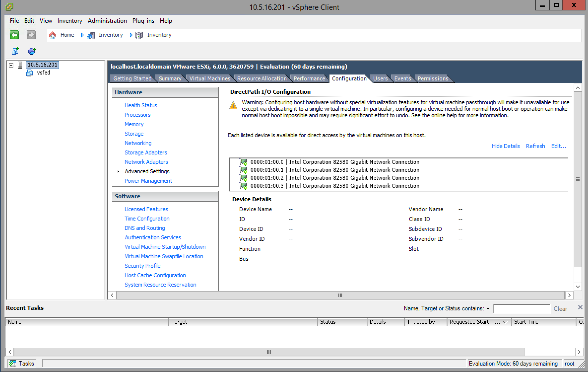This screenshot has height=372, width=588.
Task: Close the Recent Tasks panel
Action: pos(580,307)
